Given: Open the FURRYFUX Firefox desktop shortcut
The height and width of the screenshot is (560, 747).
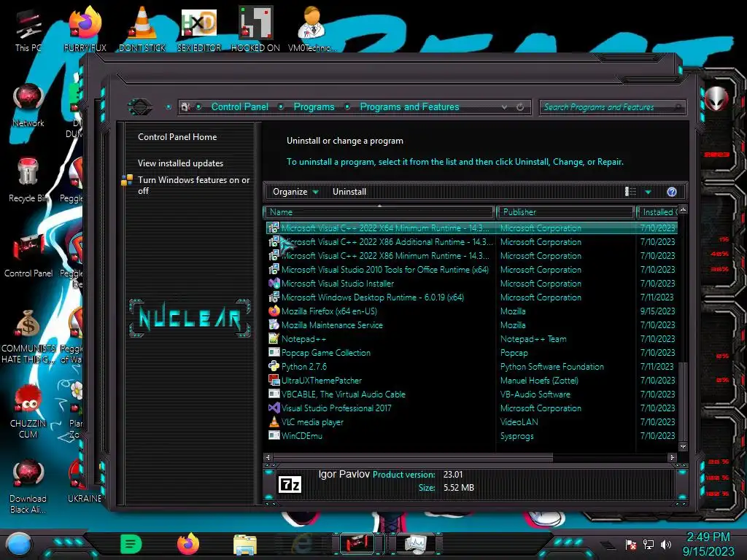Looking at the screenshot, I should [x=85, y=28].
